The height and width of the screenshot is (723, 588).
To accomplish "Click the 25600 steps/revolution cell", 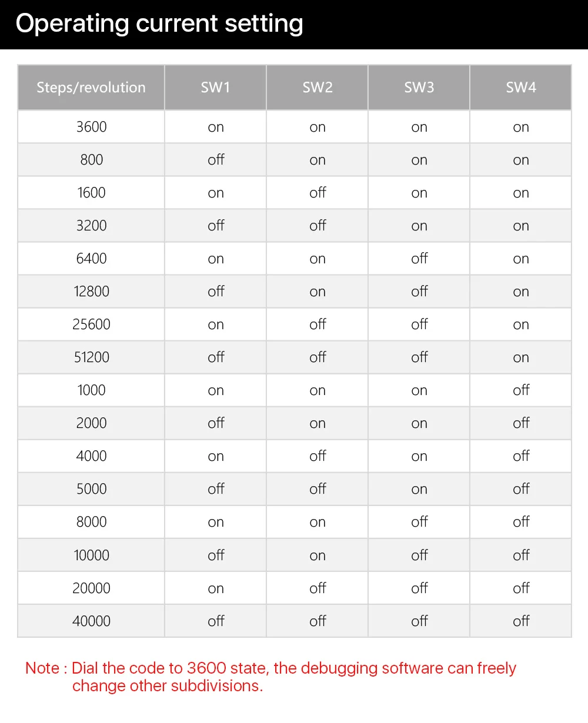I will 91,324.
